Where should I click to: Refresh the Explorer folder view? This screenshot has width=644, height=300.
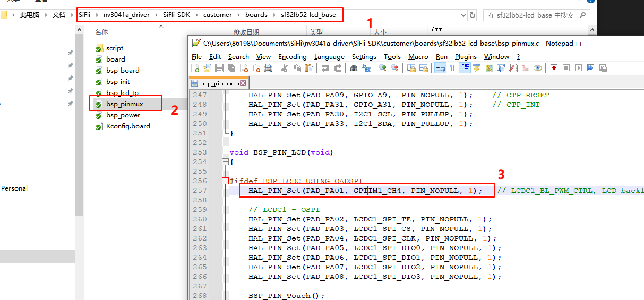[x=473, y=15]
